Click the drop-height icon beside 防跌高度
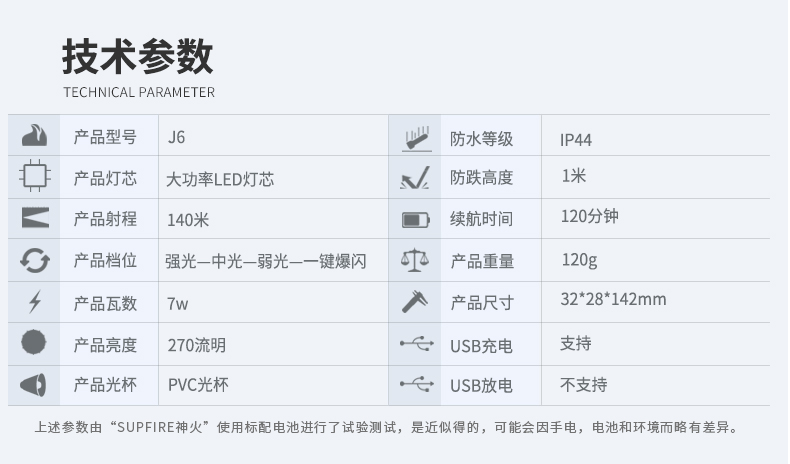The image size is (790, 464). tap(415, 178)
